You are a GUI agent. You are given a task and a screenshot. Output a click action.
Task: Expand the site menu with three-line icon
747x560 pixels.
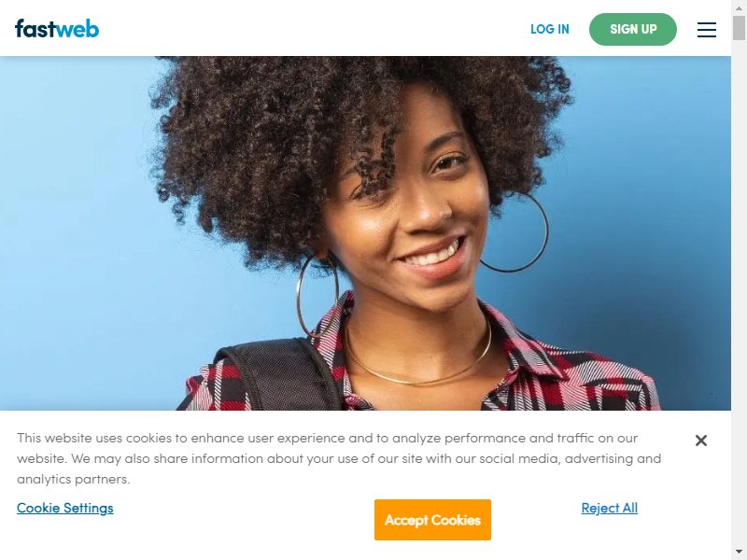tap(707, 30)
